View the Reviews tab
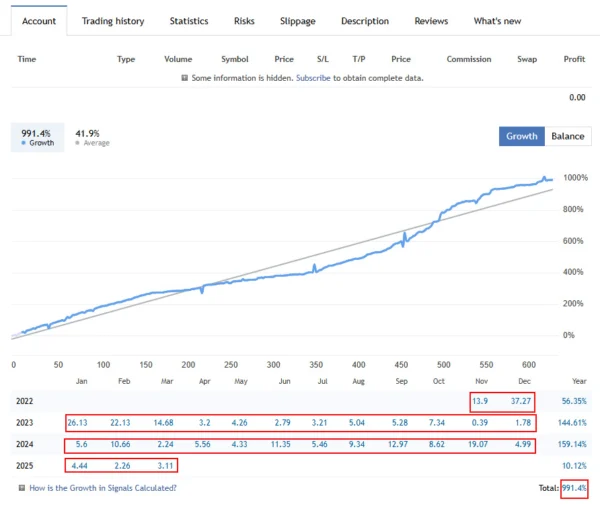Image resolution: width=600 pixels, height=507 pixels. tap(431, 21)
